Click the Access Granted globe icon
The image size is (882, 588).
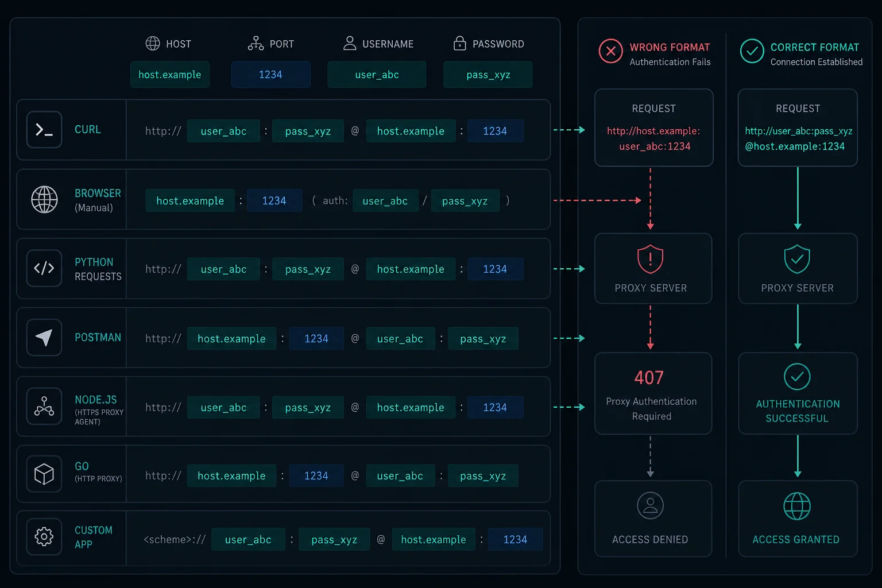[797, 506]
